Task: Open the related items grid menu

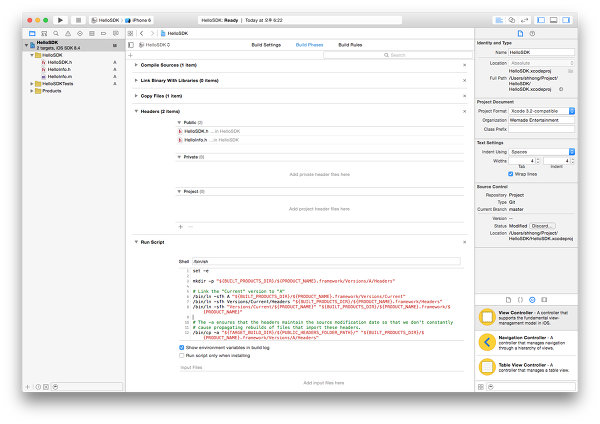Action: click(130, 34)
